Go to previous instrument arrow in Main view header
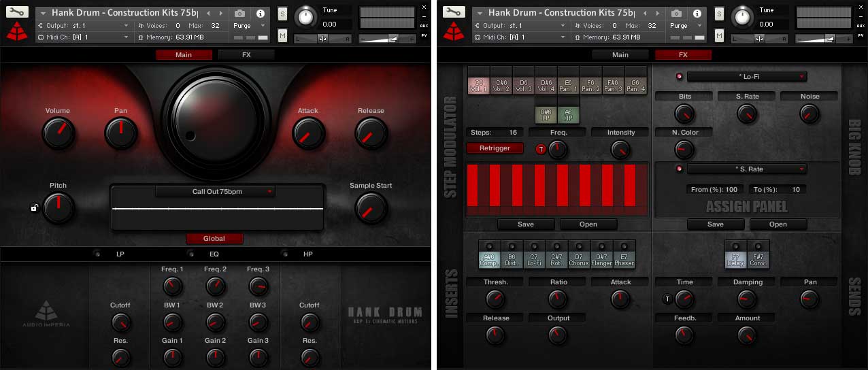Viewport: 868px width, 370px height. pyautogui.click(x=208, y=14)
